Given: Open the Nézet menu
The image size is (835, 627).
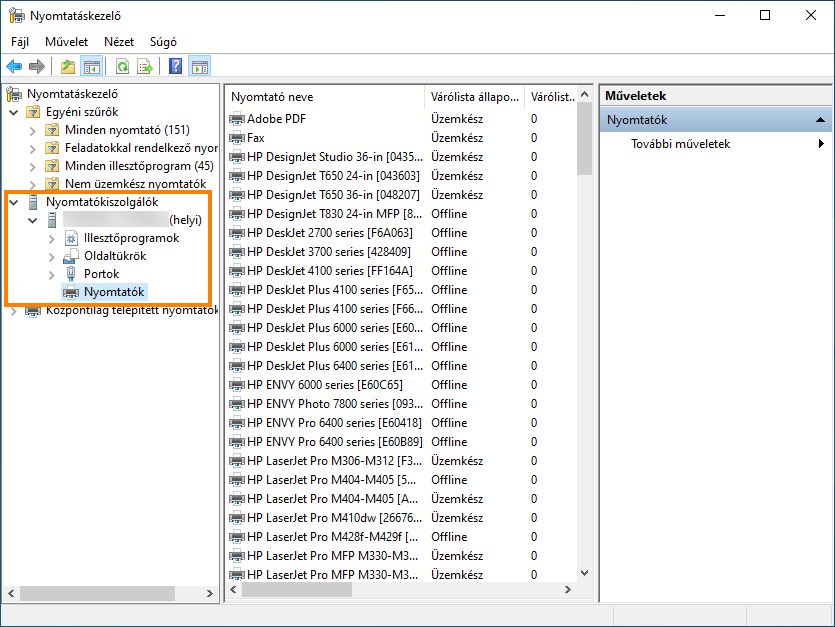Looking at the screenshot, I should [119, 42].
